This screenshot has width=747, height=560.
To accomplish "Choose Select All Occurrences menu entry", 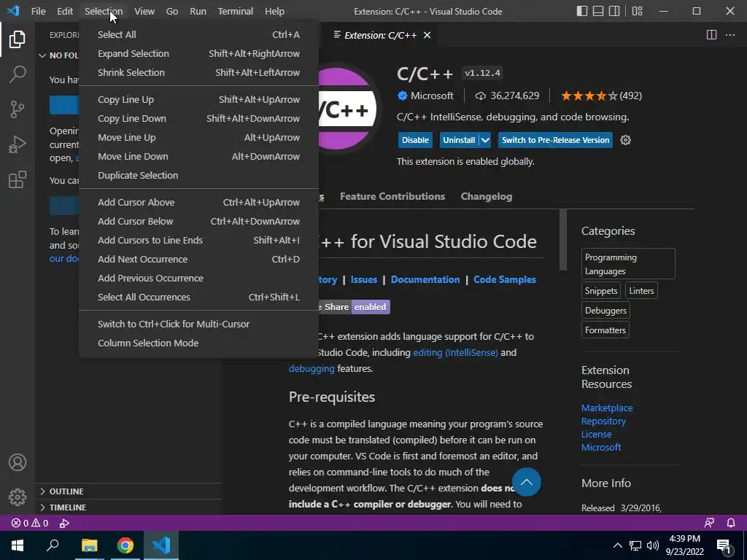I will [x=198, y=297].
